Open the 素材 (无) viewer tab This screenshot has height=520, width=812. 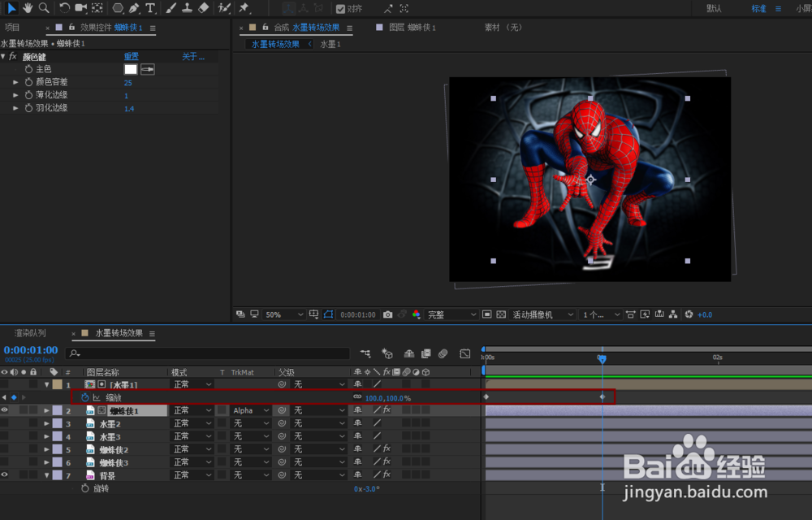pos(503,28)
